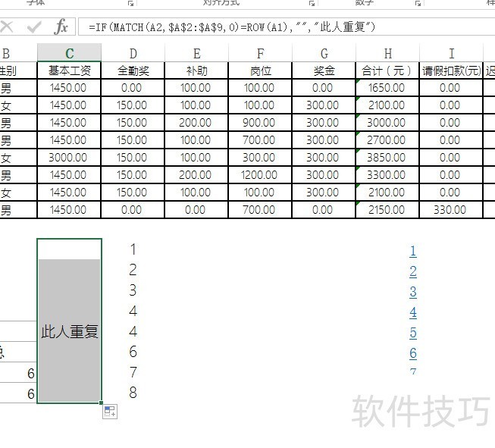Select column D header
The width and height of the screenshot is (495, 448).
tap(133, 53)
